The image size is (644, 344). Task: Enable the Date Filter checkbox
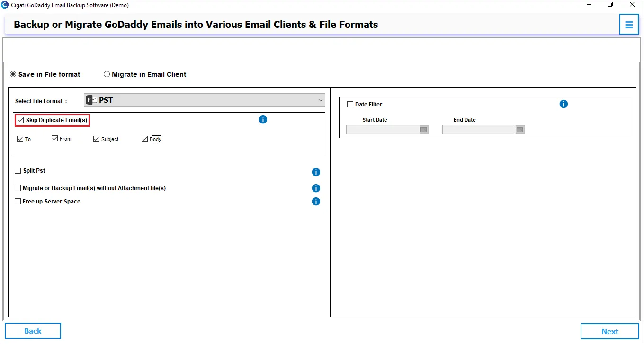coord(350,105)
